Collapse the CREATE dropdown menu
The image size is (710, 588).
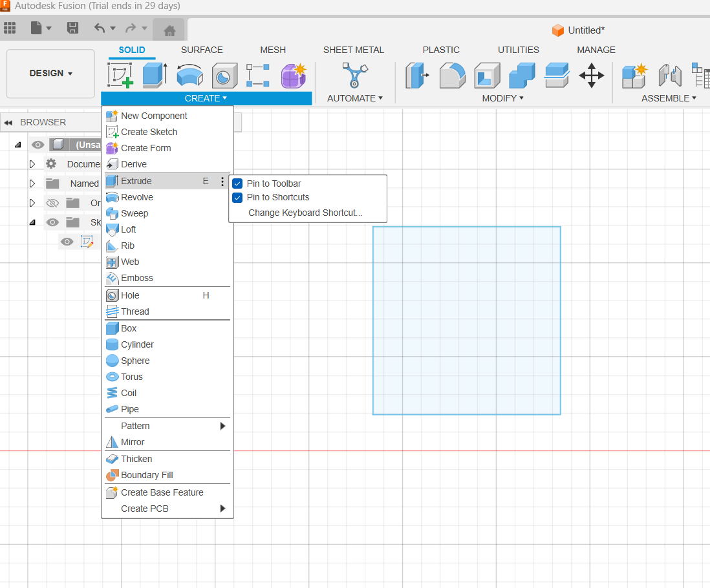point(206,98)
